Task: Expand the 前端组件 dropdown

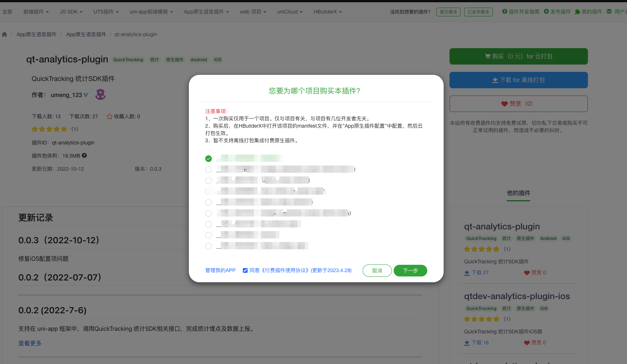Action: [x=36, y=12]
